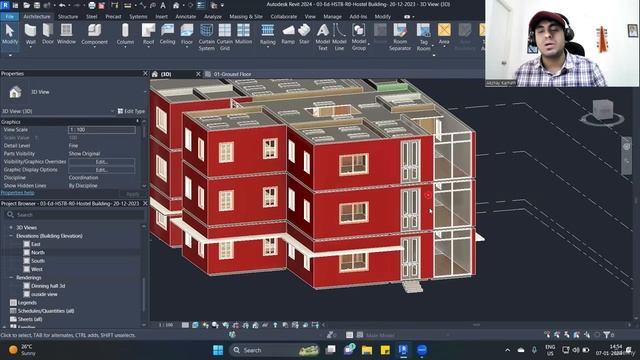This screenshot has height=360, width=640.
Task: Click the Undo icon in quick access toolbar
Action: coord(62,5)
